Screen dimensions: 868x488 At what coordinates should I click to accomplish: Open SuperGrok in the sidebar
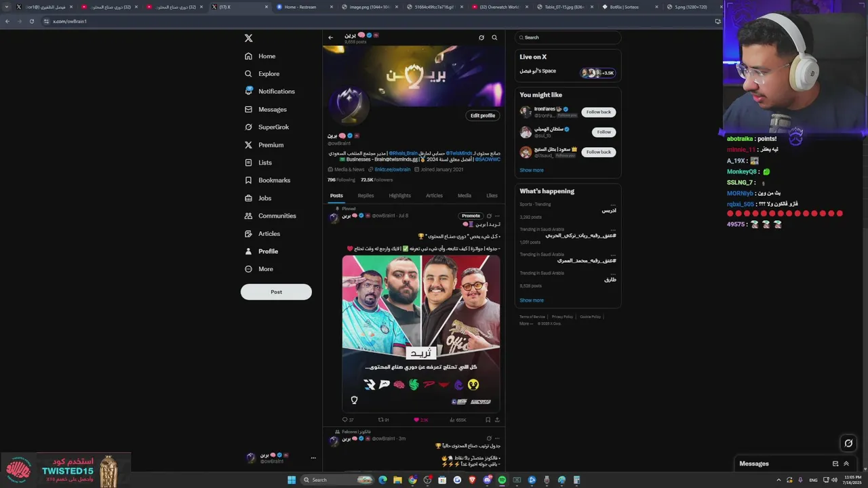coord(267,127)
